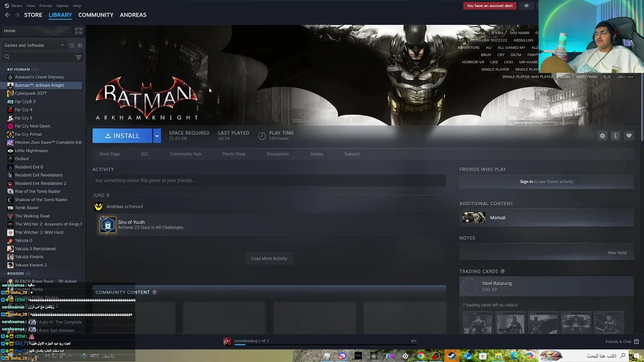Open the Community Hub link
Viewport: 644px width, 362px height.
(185, 154)
